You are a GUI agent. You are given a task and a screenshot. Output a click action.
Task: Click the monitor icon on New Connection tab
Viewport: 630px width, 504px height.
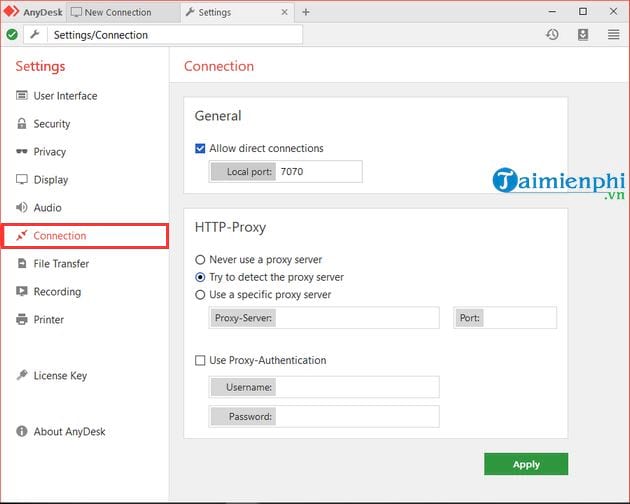pyautogui.click(x=76, y=12)
